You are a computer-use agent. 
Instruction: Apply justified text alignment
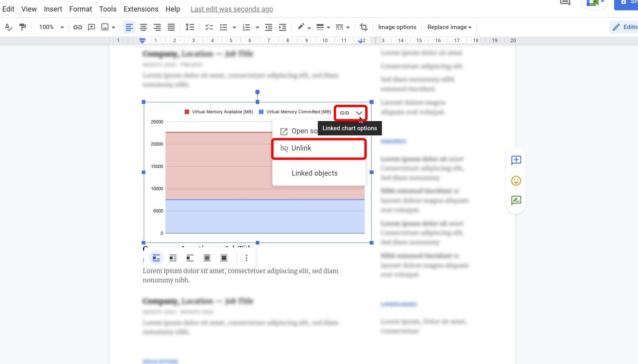pos(171,27)
